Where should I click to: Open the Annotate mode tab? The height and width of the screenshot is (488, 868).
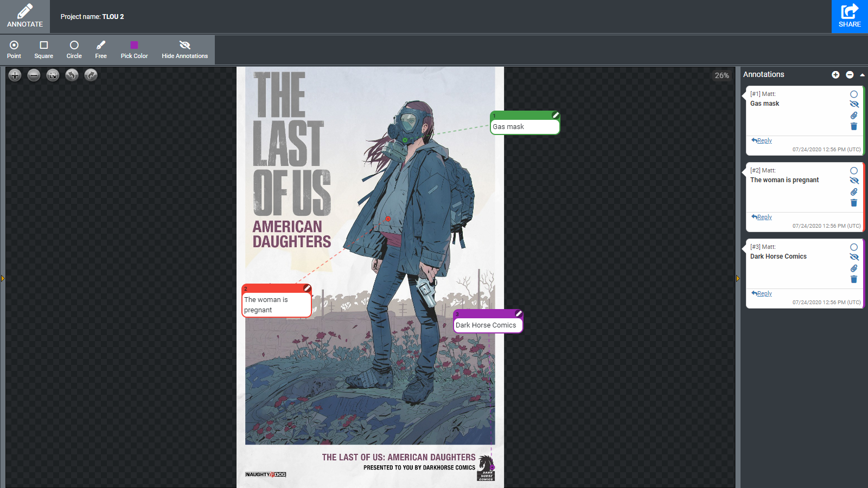(x=25, y=16)
